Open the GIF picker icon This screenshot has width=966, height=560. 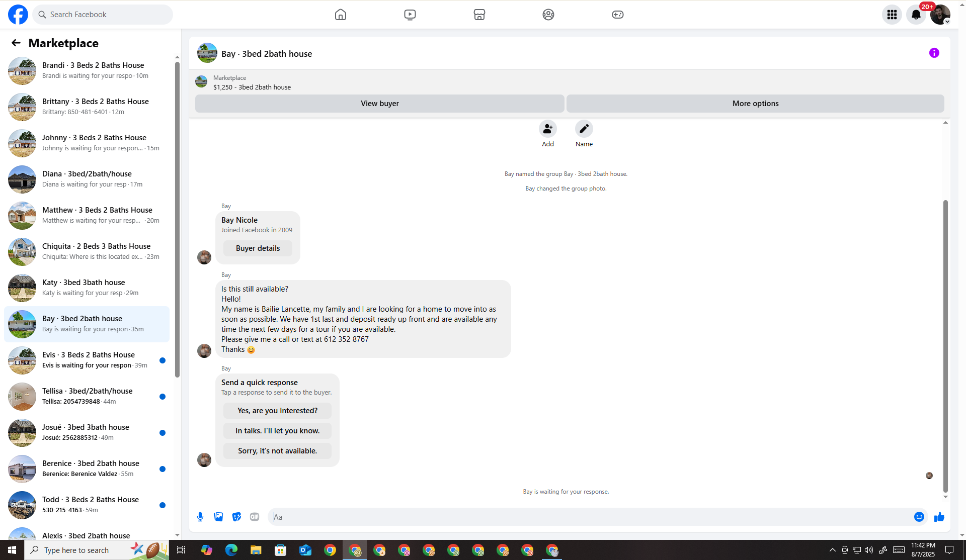pos(255,517)
